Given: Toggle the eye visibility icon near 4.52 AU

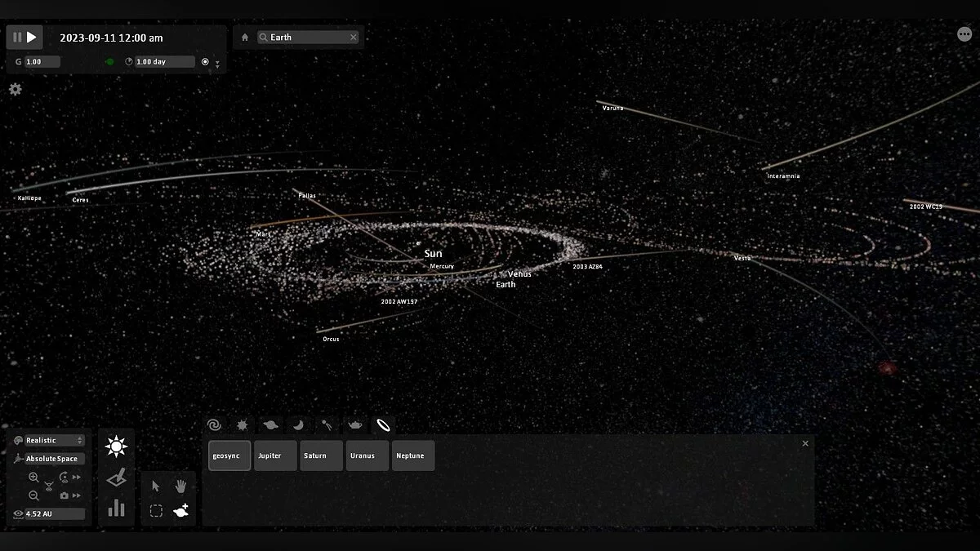Looking at the screenshot, I should pos(18,513).
